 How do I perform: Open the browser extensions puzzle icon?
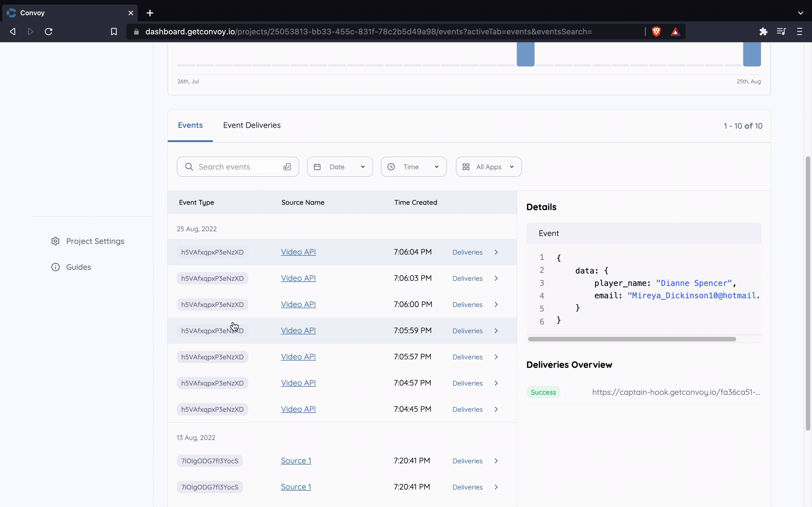coord(763,31)
